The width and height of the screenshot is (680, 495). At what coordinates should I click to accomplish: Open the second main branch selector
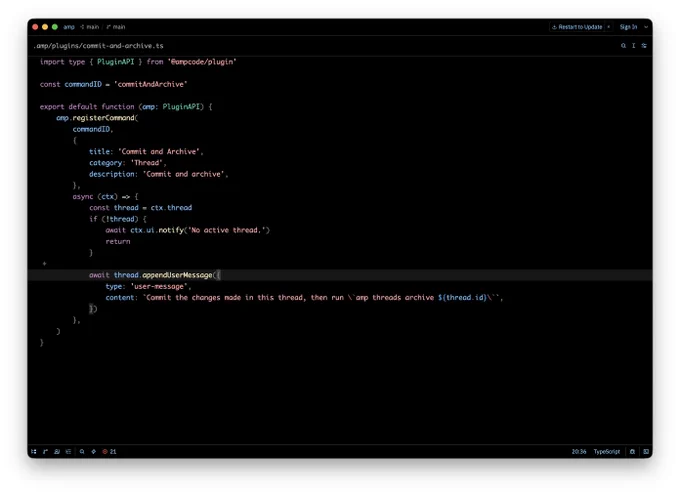point(116,27)
